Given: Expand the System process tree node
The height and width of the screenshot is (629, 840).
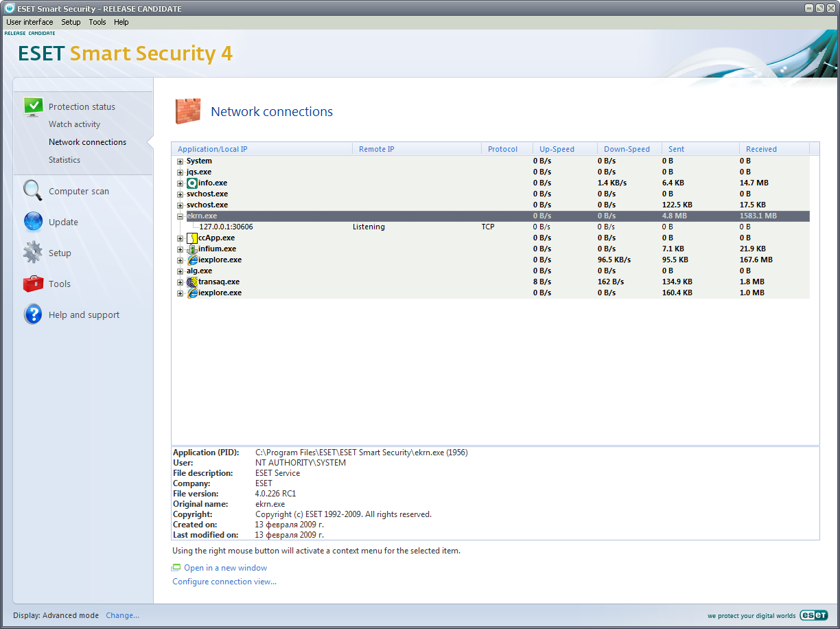Looking at the screenshot, I should (x=180, y=161).
